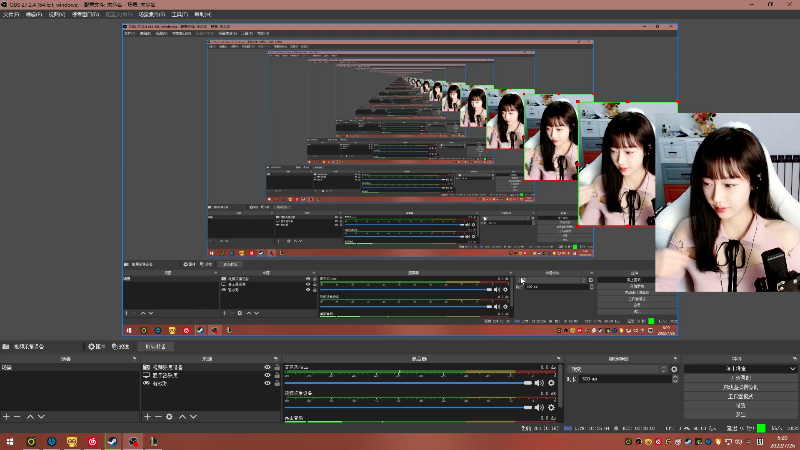This screenshot has width=800, height=450.
Task: Open Filters in the source toolbar
Action: [120, 346]
